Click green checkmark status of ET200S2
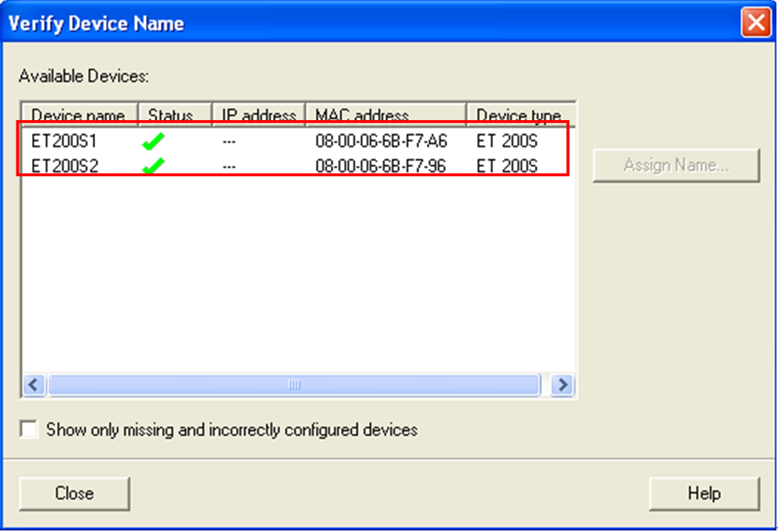The height and width of the screenshot is (532, 778). click(153, 165)
